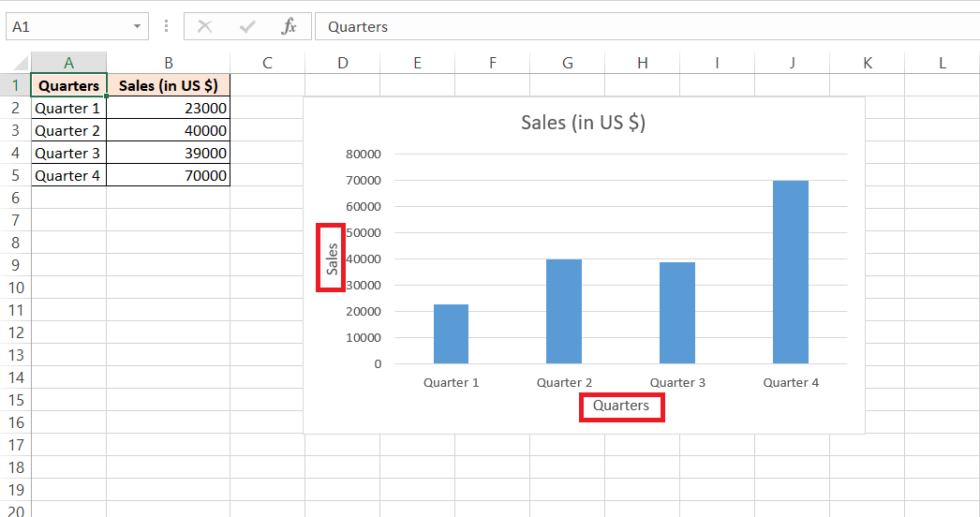Screen dimensions: 980x517
Task: Select column A header
Action: (x=68, y=63)
